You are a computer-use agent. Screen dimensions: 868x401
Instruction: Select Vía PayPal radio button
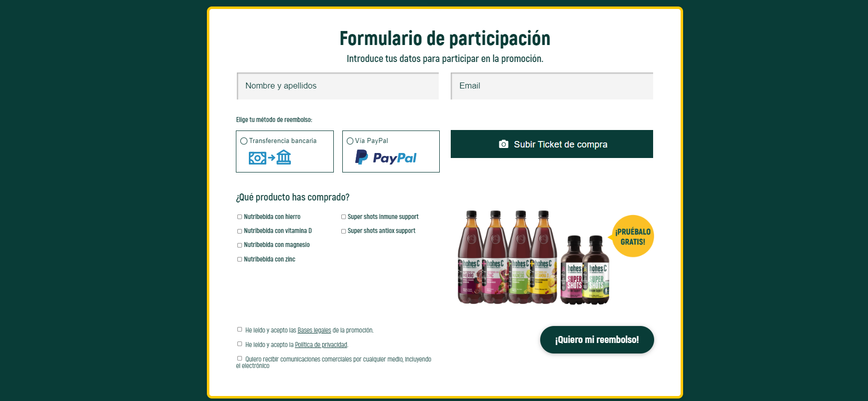pos(350,141)
